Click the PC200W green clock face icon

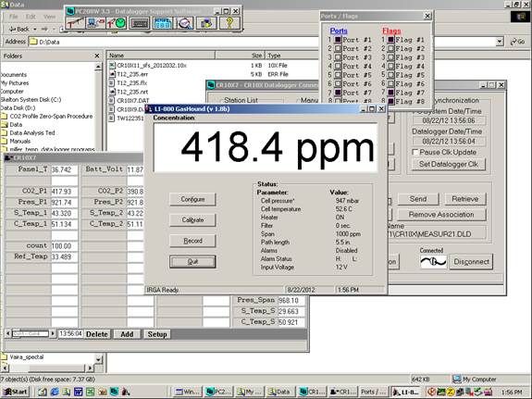(116, 23)
